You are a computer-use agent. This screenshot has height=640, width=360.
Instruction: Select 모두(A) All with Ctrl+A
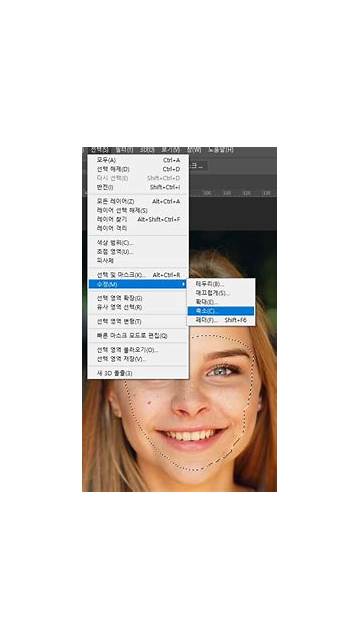tap(138, 160)
